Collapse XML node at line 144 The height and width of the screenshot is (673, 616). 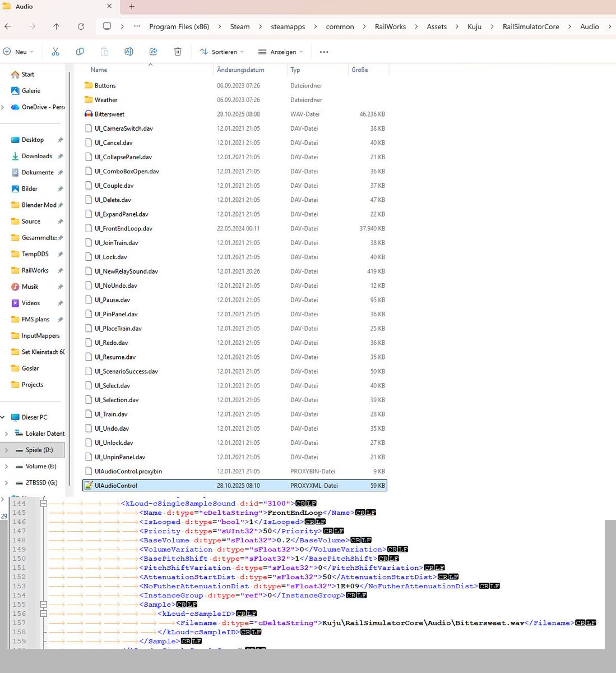43,503
